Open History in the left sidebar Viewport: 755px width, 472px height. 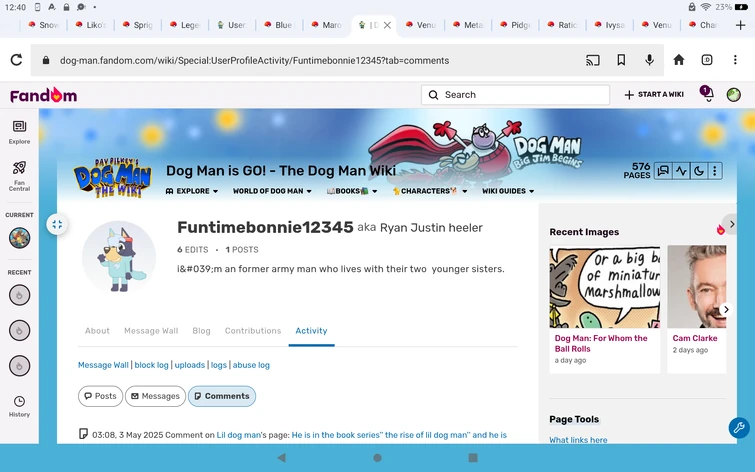(19, 406)
